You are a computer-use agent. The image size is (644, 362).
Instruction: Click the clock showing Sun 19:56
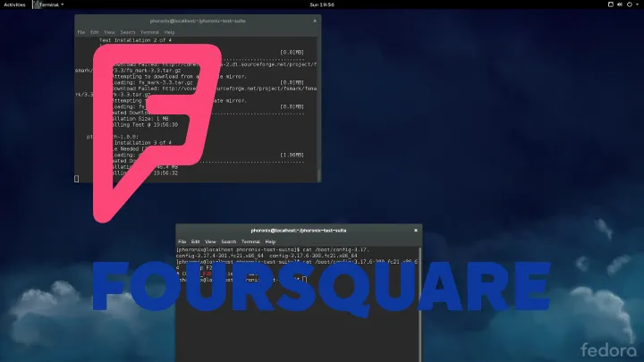pyautogui.click(x=322, y=4)
